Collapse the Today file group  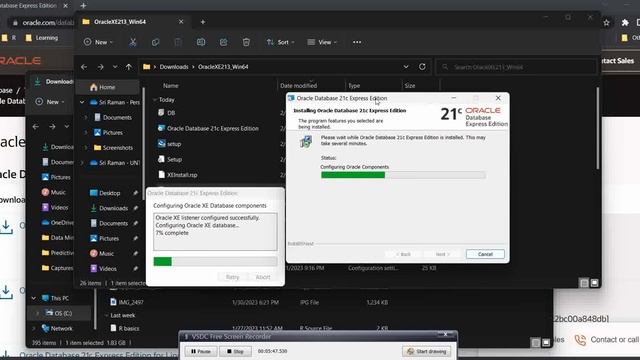155,100
